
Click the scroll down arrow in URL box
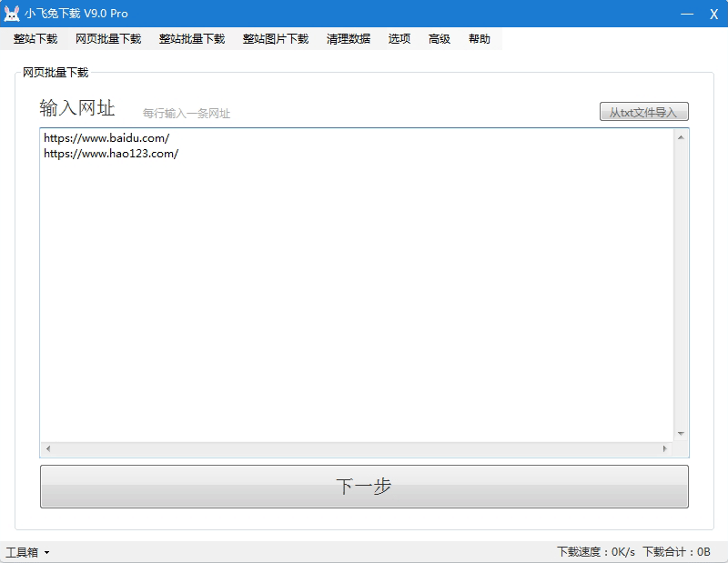tap(680, 434)
